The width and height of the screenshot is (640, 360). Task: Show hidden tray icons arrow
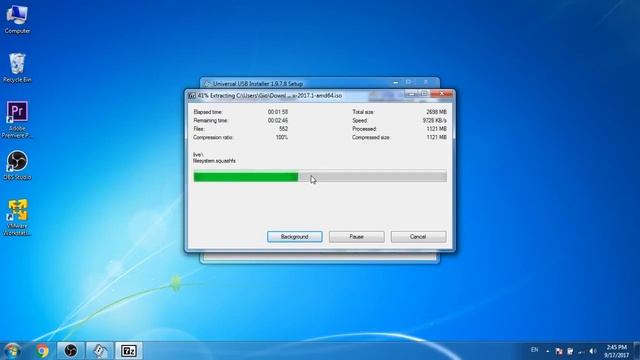click(547, 351)
